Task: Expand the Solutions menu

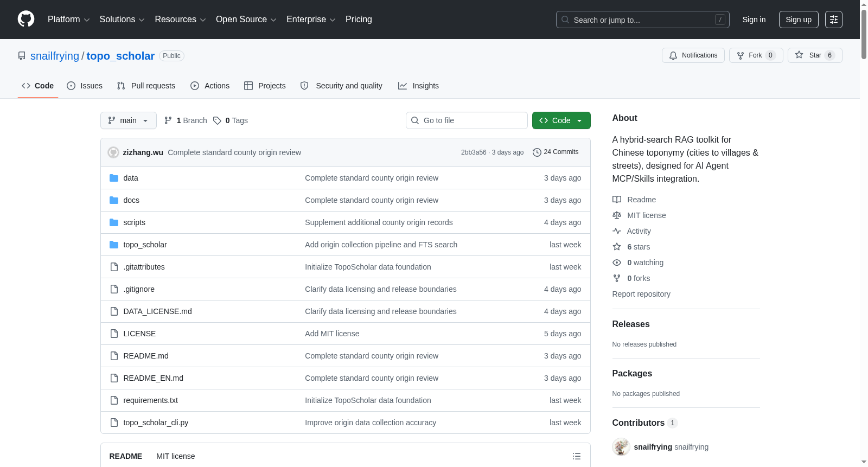Action: 122,20
